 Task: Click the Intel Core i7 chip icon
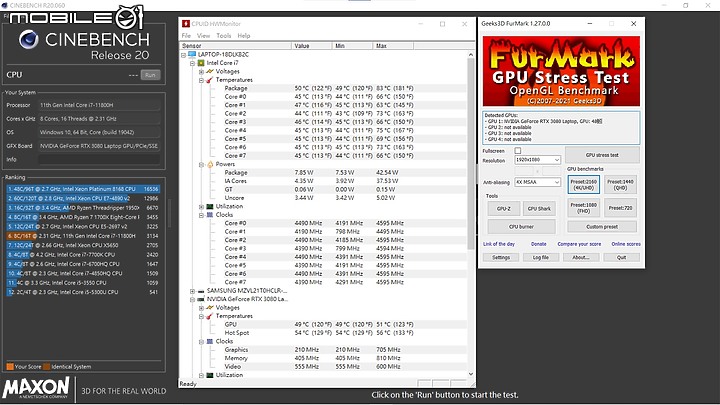[201, 63]
